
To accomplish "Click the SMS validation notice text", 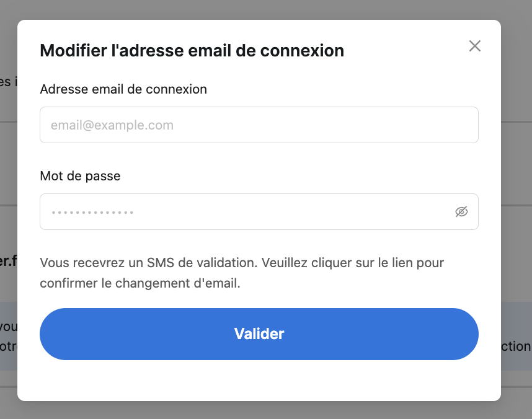I will click(242, 273).
